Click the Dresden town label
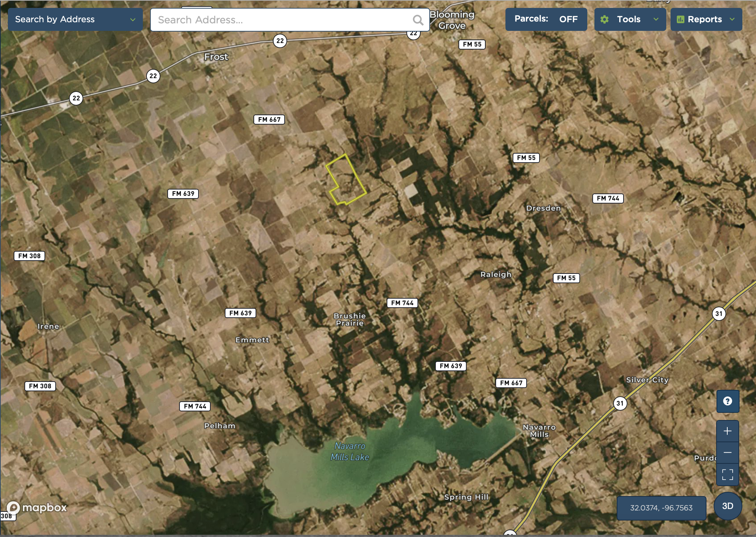756x537 pixels. 543,208
